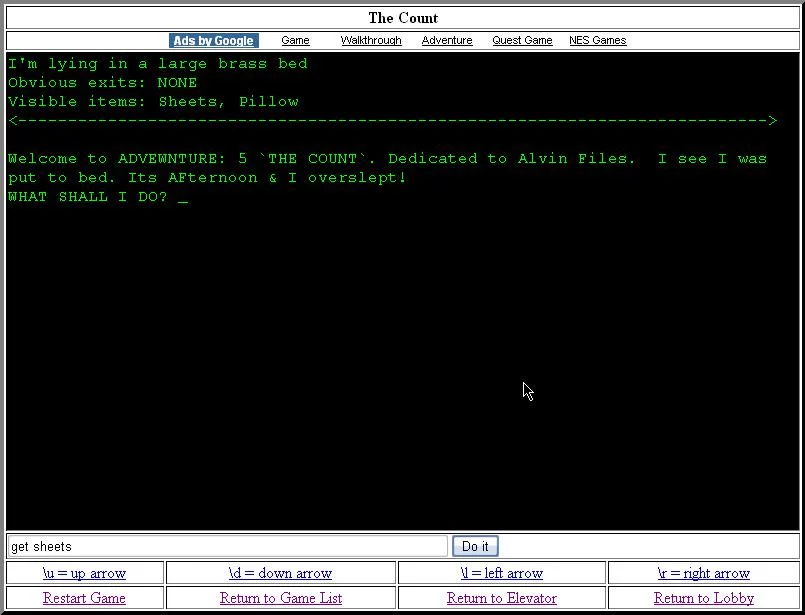Navigate to "Return to Lobby"
This screenshot has width=805, height=615.
[x=704, y=598]
